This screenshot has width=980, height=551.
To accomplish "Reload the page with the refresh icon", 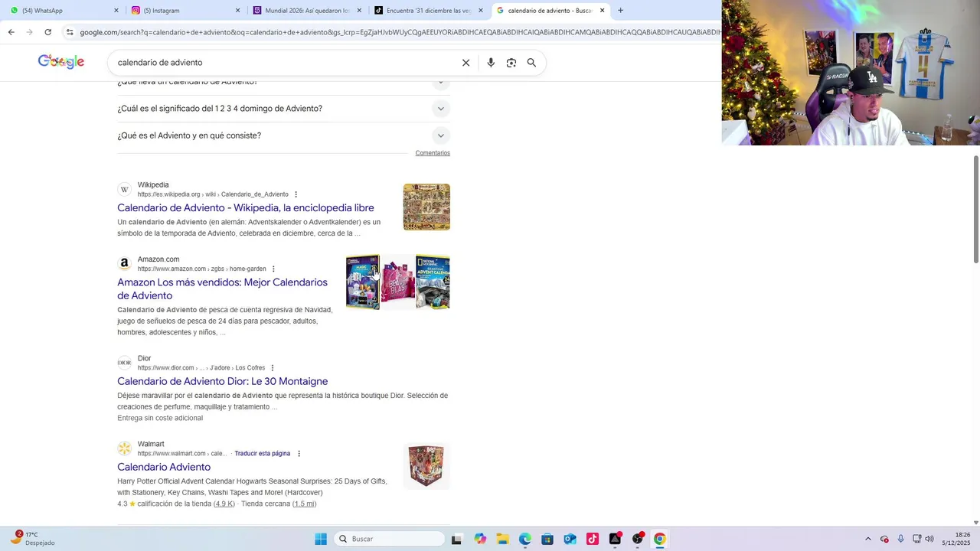I will [47, 32].
